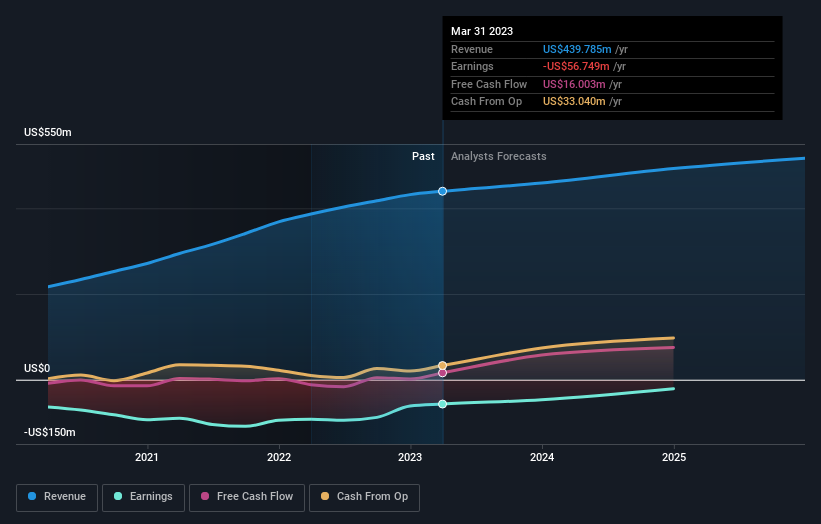
Task: Click the Earnings row label in tooltip
Action: (472, 66)
